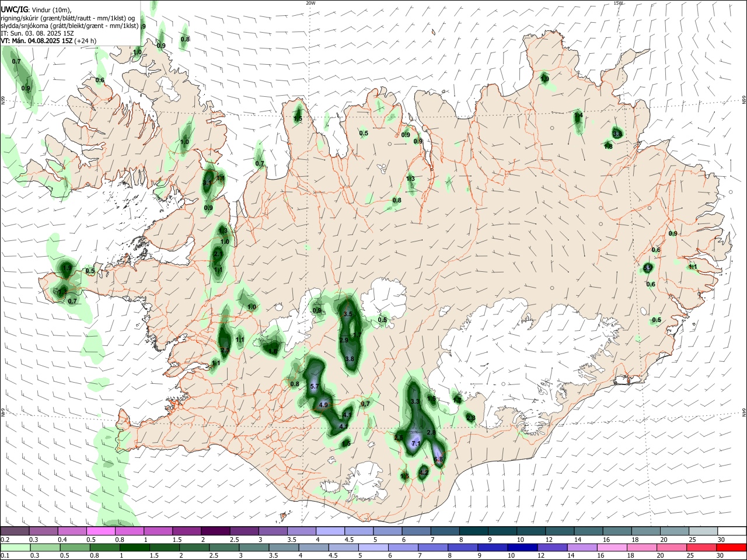Select the dusky mauve 0.2 swatch starting the top scale
Viewport: 747px width, 560px height.
(15, 531)
